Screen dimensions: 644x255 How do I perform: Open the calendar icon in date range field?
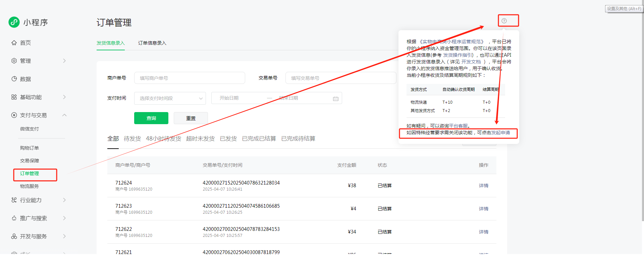336,98
